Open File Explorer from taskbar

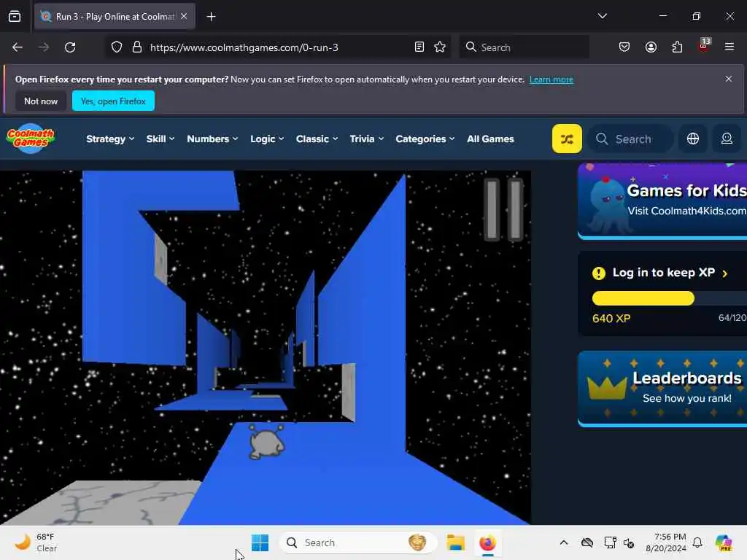pyautogui.click(x=455, y=542)
